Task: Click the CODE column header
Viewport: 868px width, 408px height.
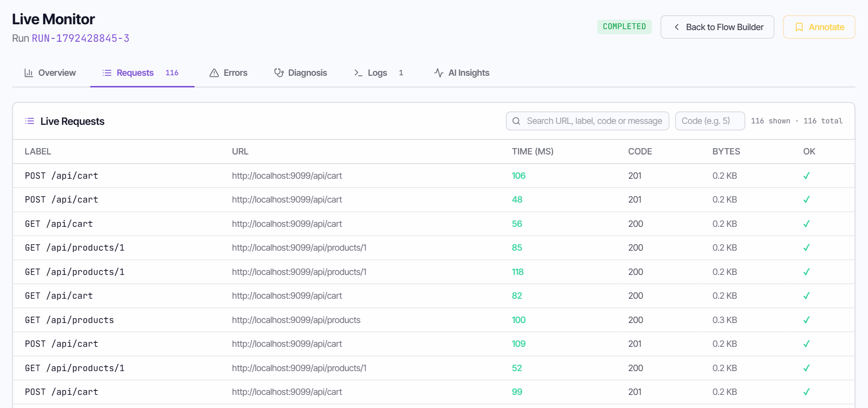Action: (640, 152)
